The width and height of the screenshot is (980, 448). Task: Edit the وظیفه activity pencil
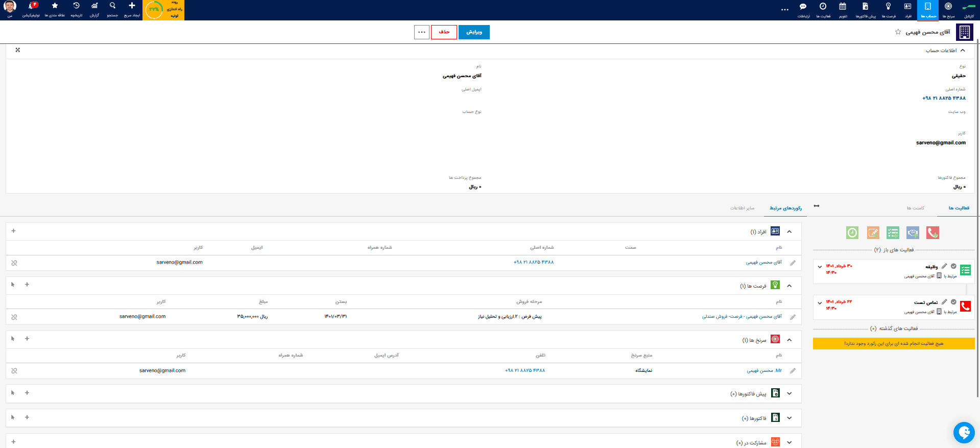click(944, 266)
